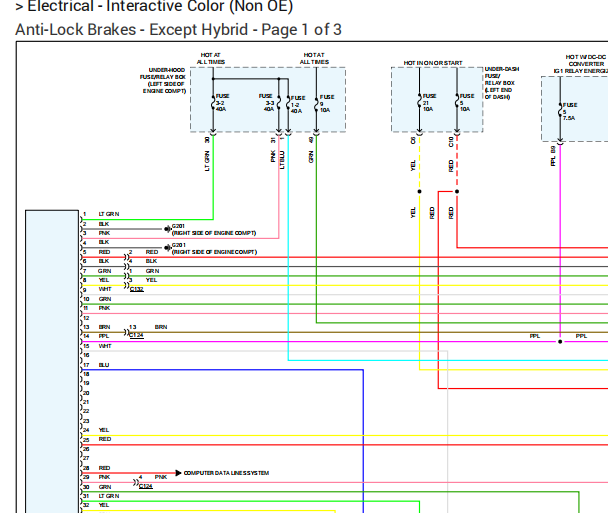The image size is (608, 513).
Task: Click pin 32 YEL label
Action: coord(104,505)
